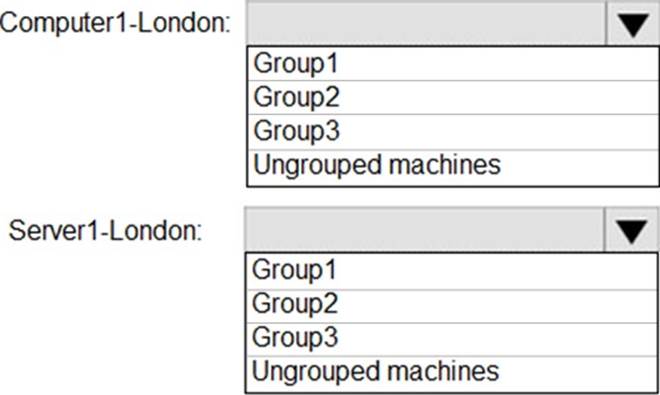Viewport: 660px width, 395px height.
Task: Collapse the Server1-London list using its black triangle
Action: coord(631,230)
